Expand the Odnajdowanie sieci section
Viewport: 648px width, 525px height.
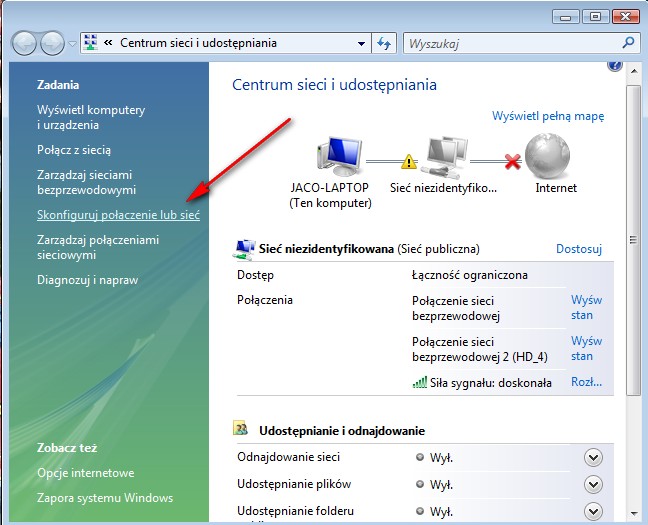point(593,458)
